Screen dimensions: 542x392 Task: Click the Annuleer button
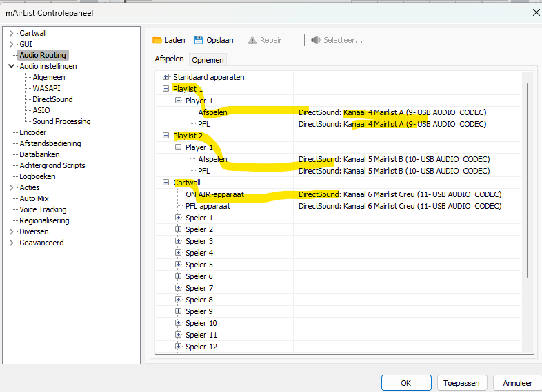517,383
